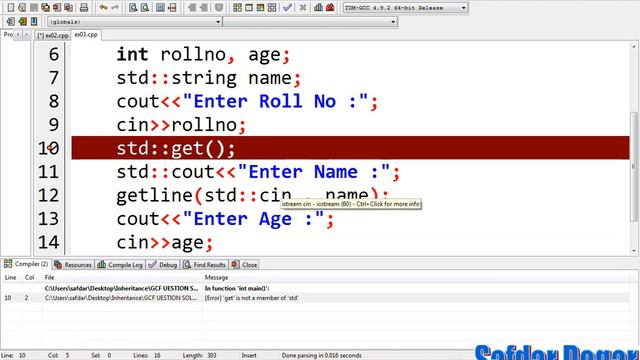
Task: Set breakpoint by clicking line number 12
Action: pyautogui.click(x=48, y=195)
